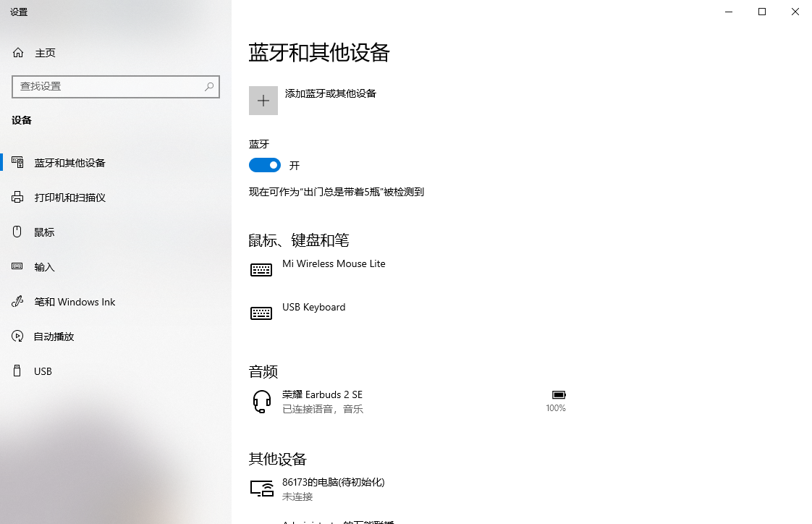Viewport: 812px width, 524px height.
Task: Click the keyboard icon next to USB Keyboard
Action: pyautogui.click(x=261, y=313)
